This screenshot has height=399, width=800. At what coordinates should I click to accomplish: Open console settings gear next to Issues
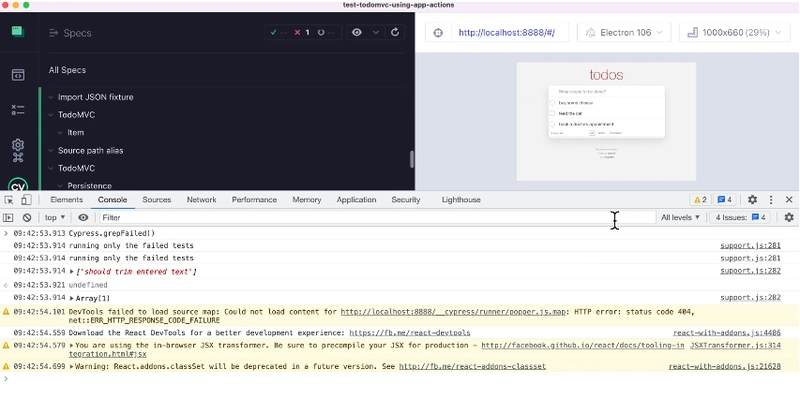789,218
